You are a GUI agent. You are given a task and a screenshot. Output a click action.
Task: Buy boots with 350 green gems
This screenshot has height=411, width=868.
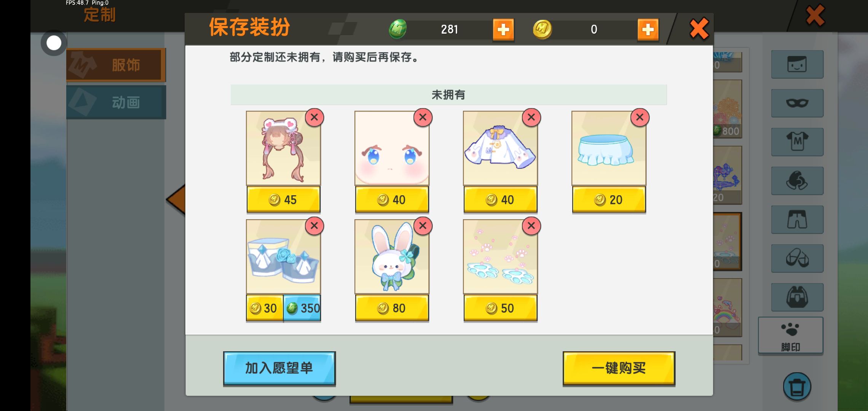302,308
